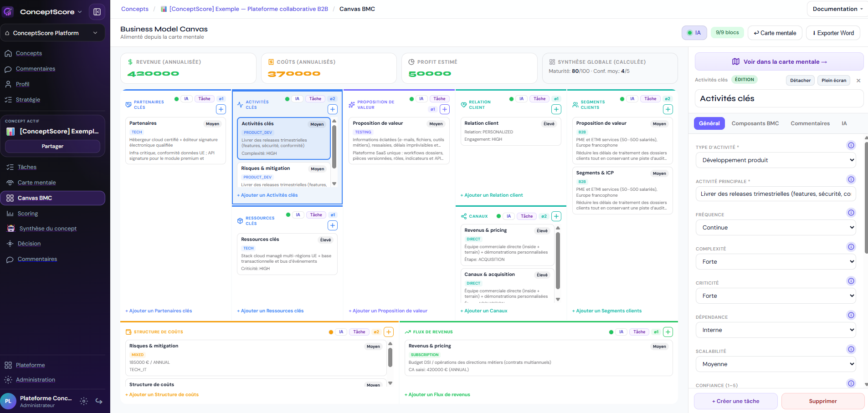Open the Fréquence dropdown showing Continue
Viewport: 868px width, 413px height.
tap(776, 227)
